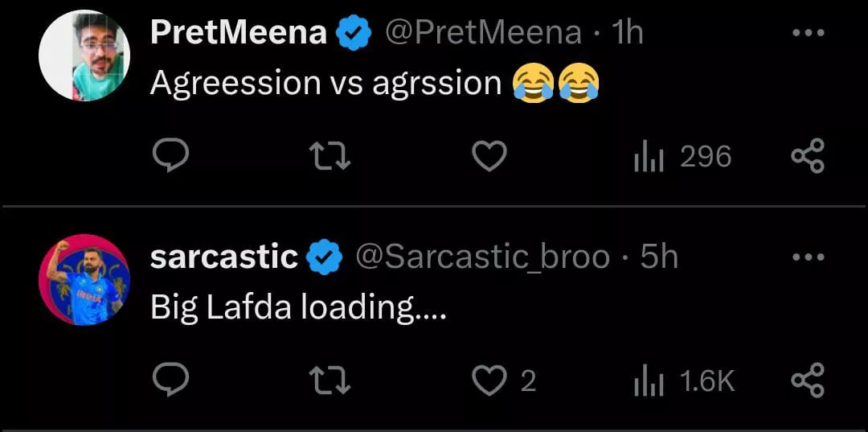Open the Big Lafda loading tweet text
Screen dimensions: 868x432
point(297,307)
